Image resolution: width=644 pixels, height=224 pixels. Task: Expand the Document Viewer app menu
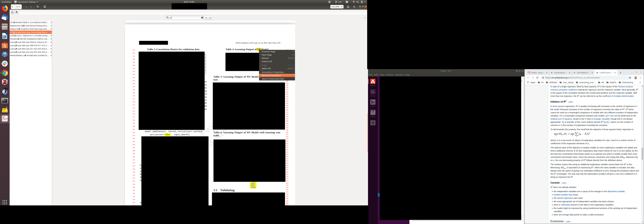tap(26, 2)
